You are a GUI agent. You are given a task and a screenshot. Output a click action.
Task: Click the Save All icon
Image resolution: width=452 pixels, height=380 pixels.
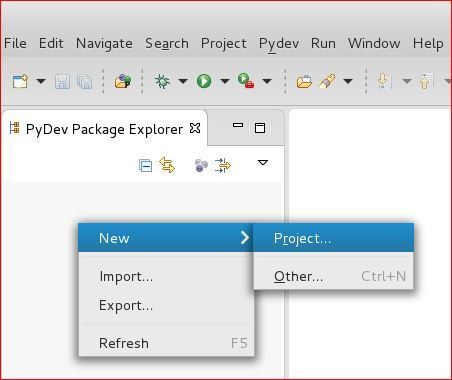click(84, 81)
